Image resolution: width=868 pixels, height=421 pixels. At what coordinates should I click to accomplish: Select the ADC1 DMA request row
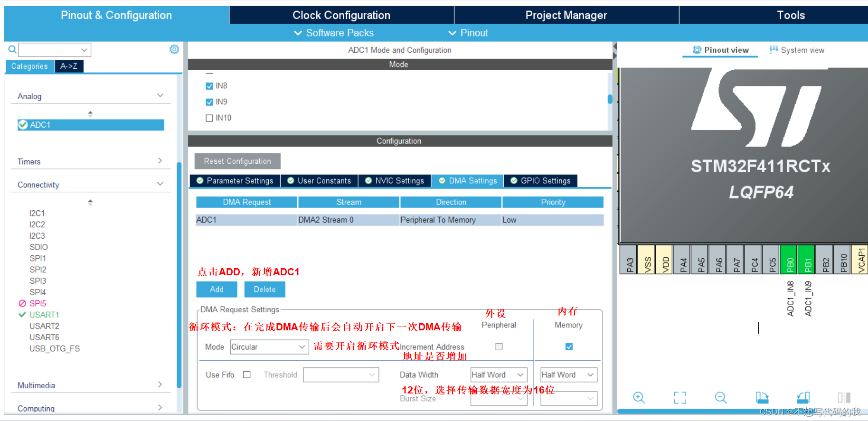click(400, 220)
